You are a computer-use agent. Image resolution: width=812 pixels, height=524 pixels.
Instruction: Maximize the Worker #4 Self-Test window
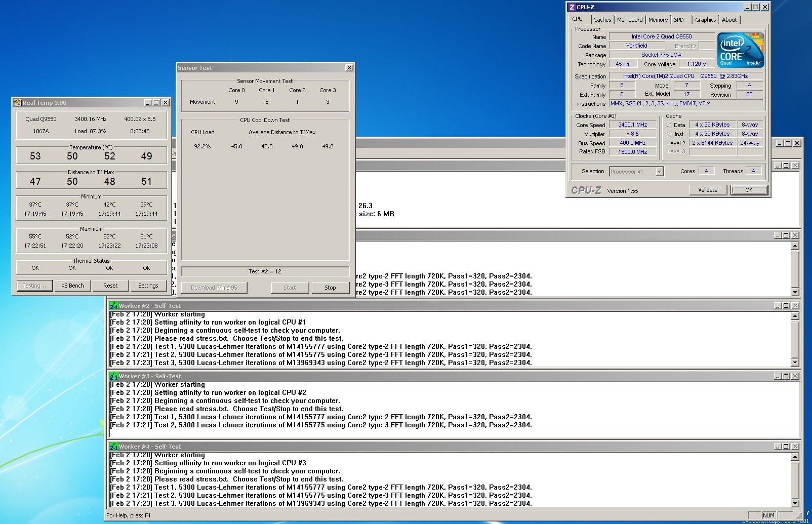(786, 447)
